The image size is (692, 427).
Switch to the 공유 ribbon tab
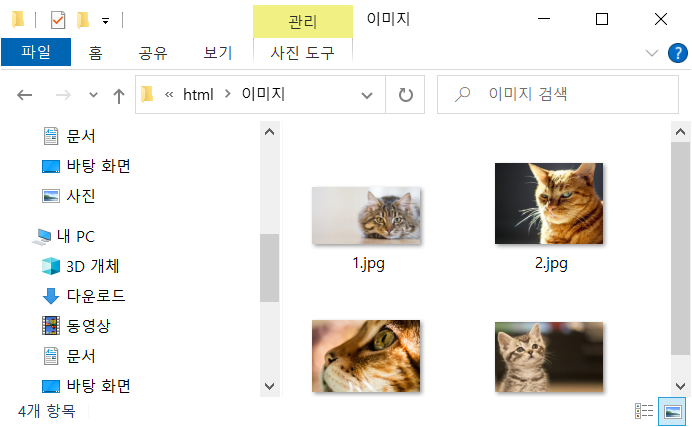(153, 53)
